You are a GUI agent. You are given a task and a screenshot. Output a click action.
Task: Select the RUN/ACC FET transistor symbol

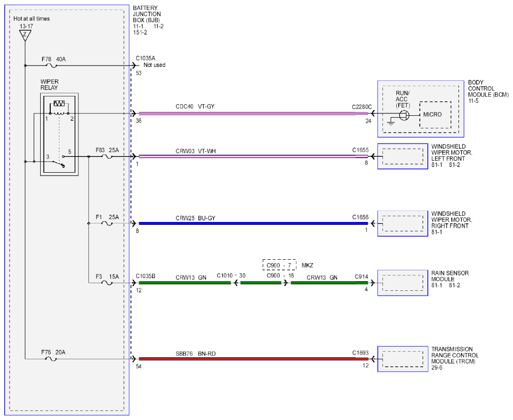[404, 115]
